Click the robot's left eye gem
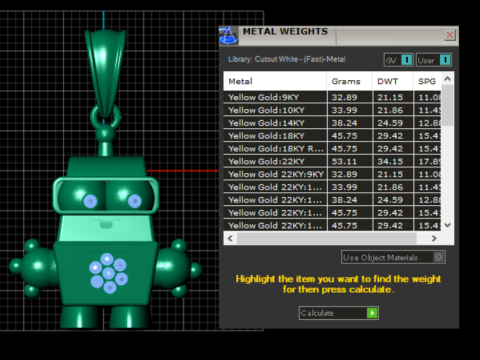 coord(90,201)
